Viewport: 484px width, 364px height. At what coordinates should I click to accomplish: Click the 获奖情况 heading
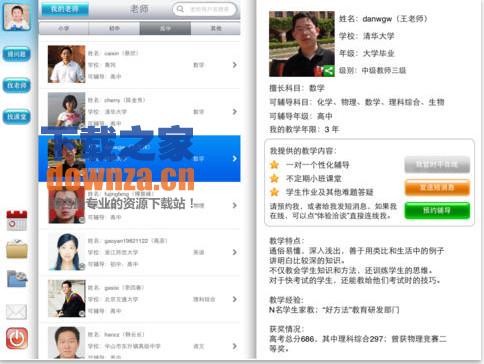pos(287,329)
